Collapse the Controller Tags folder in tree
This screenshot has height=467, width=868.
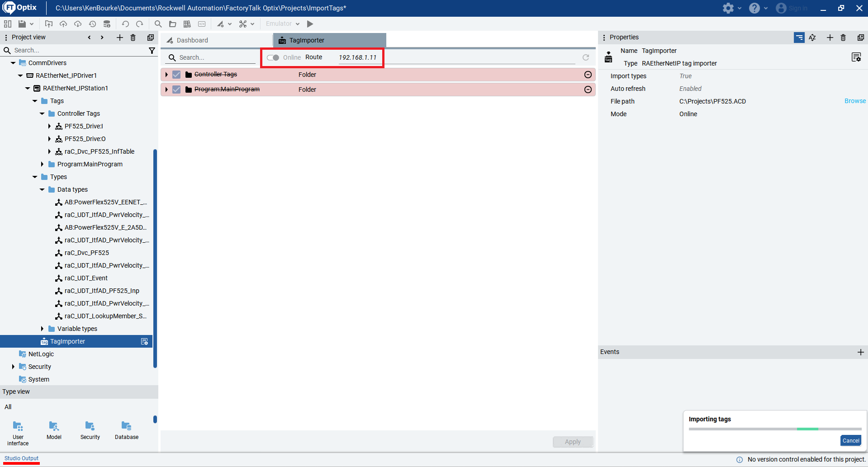click(x=42, y=113)
